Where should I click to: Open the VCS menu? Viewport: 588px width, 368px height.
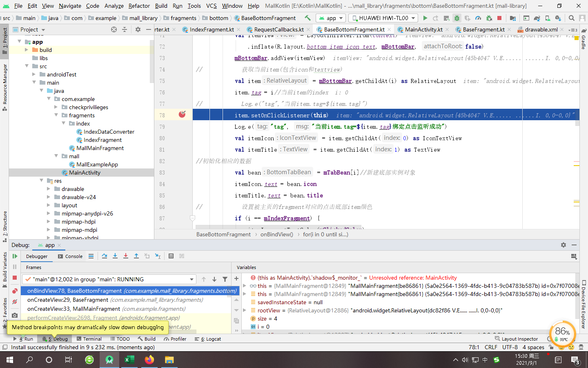[x=212, y=6]
